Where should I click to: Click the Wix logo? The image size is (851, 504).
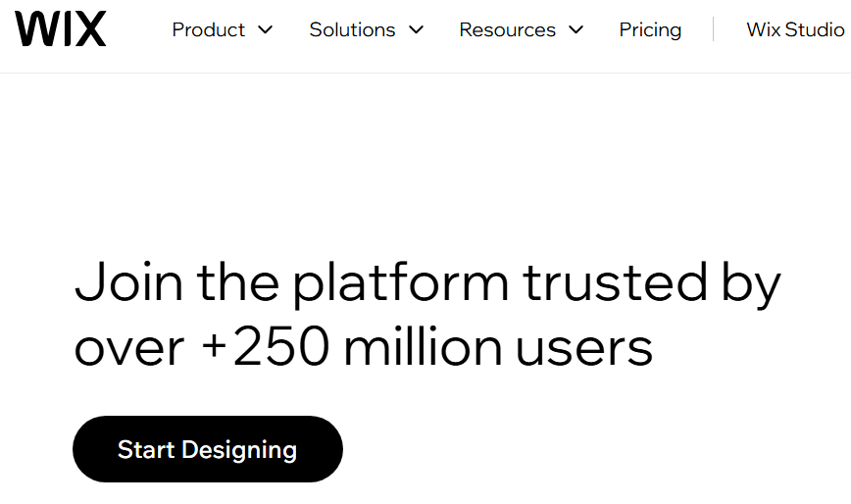tap(60, 28)
